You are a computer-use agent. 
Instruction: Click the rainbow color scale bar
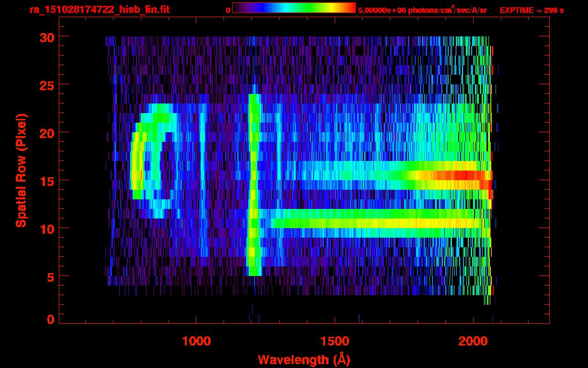point(294,8)
